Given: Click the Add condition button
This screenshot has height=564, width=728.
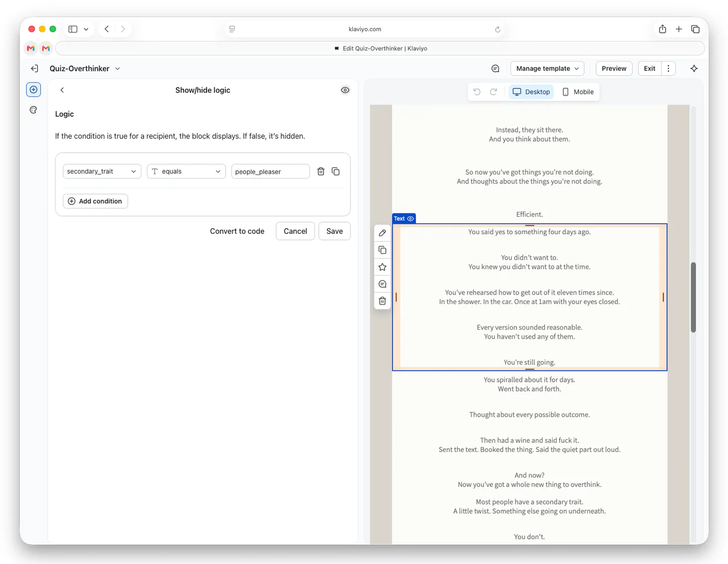Looking at the screenshot, I should click(x=95, y=201).
